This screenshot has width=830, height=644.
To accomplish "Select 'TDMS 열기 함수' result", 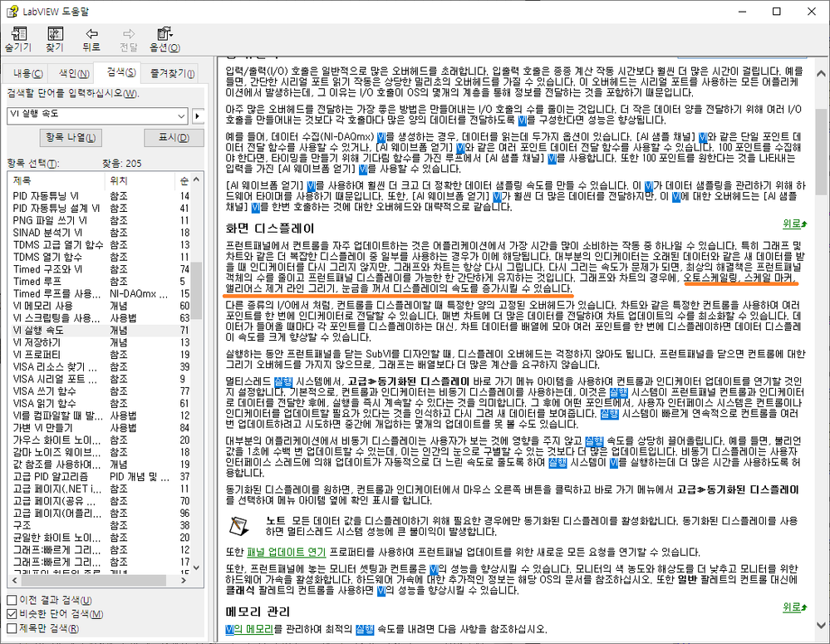I will coord(100,257).
